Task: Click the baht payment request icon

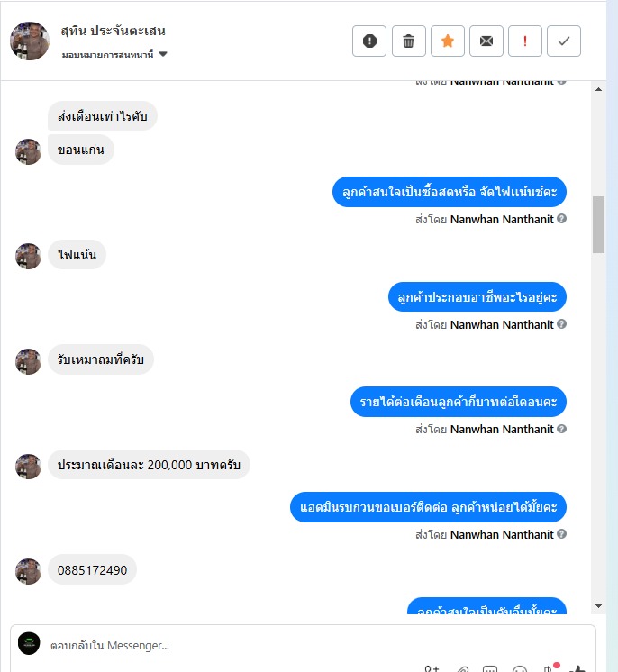Action: point(550,667)
